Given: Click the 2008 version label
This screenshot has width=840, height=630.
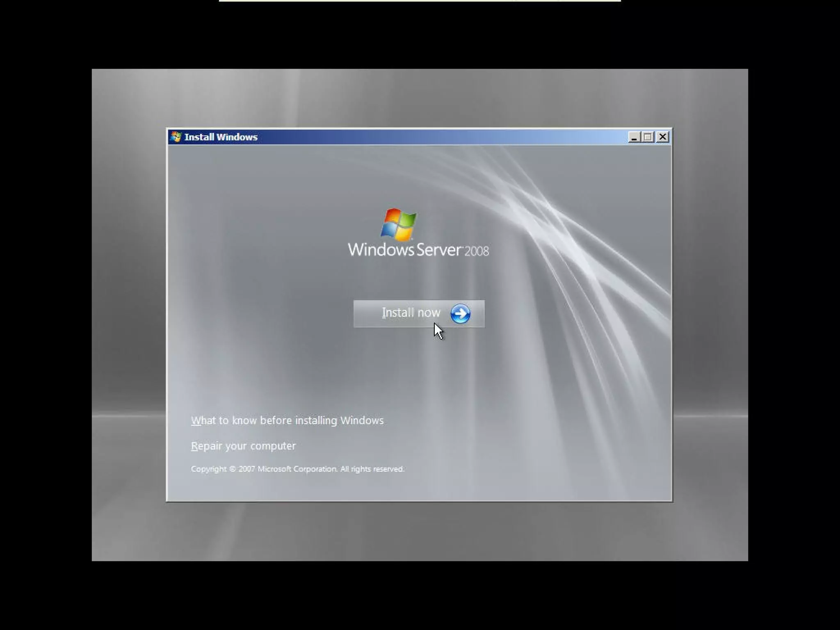Looking at the screenshot, I should (477, 251).
